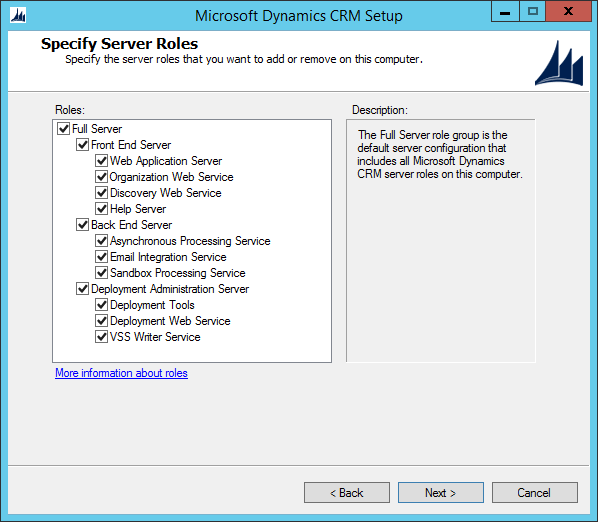Toggle the Front End Server checkbox
This screenshot has width=598, height=522.
pos(82,145)
